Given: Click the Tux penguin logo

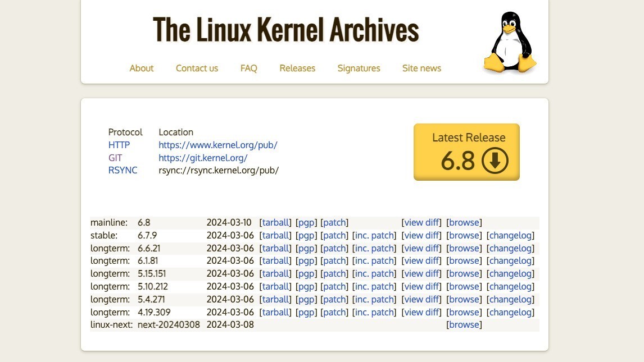Looking at the screenshot, I should coord(509,39).
